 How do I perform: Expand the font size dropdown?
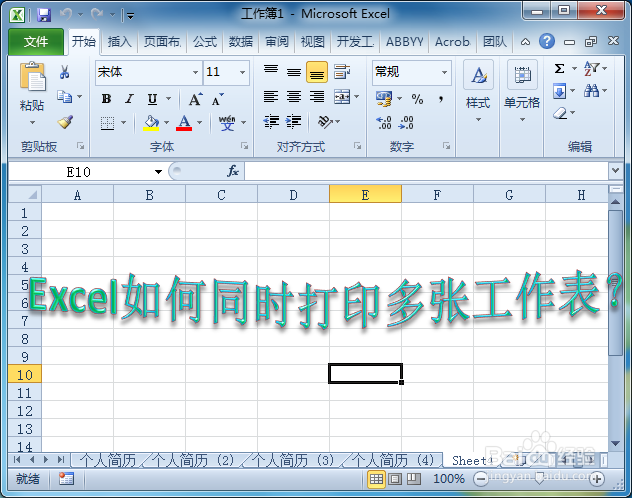pyautogui.click(x=243, y=73)
